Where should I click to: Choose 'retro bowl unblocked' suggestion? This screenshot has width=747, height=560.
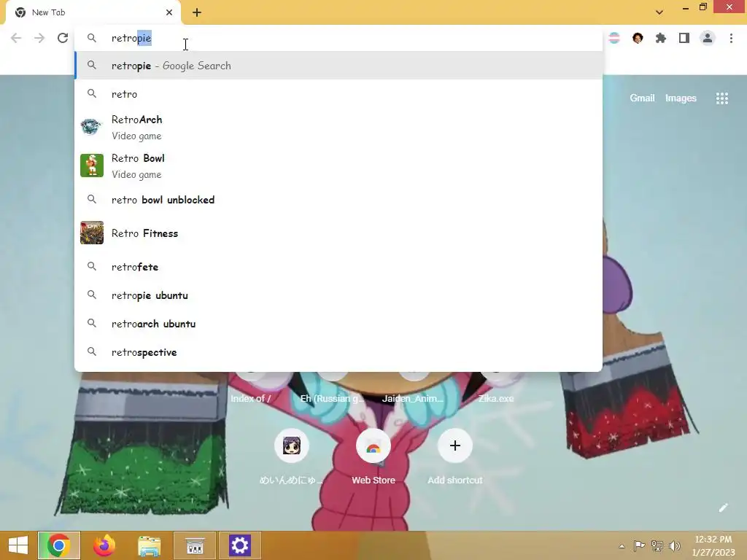pyautogui.click(x=338, y=200)
